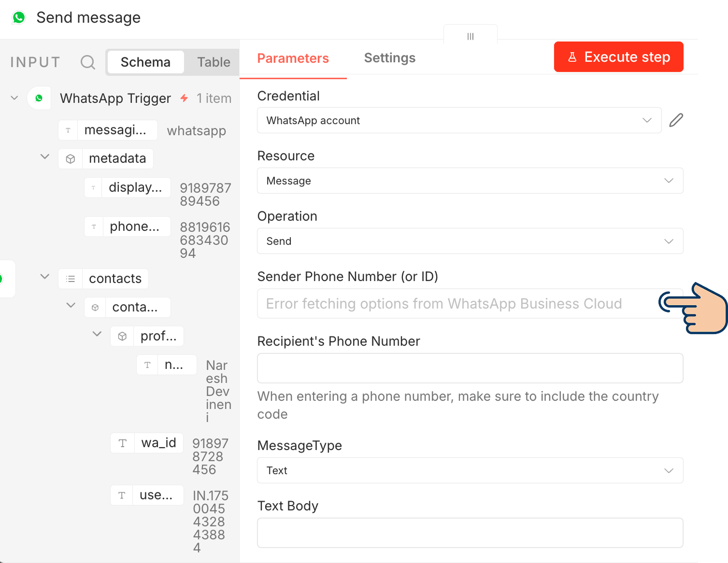Select the contacts schema item
Image resolution: width=728 pixels, height=563 pixels.
103,279
